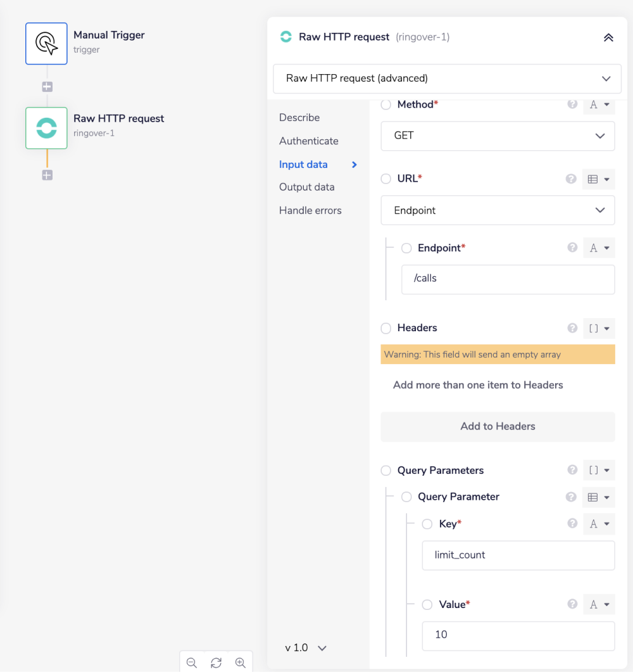Collapse the properties panel with double chevron
Image resolution: width=633 pixels, height=672 pixels.
(608, 37)
